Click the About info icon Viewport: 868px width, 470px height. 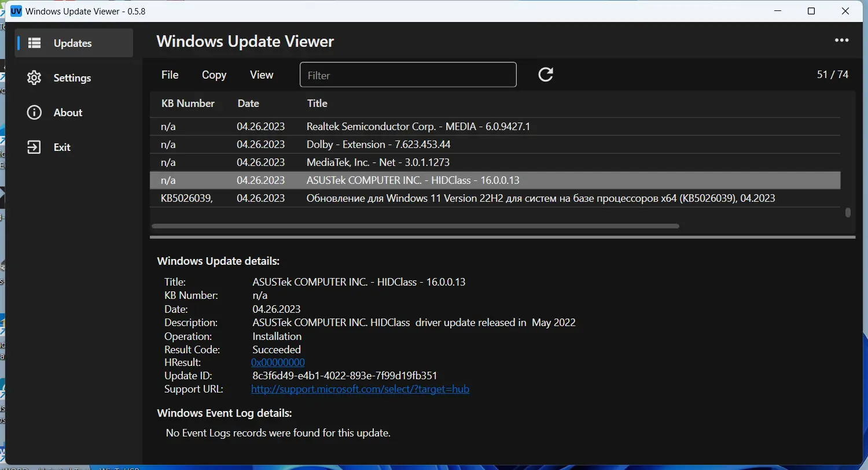point(34,113)
